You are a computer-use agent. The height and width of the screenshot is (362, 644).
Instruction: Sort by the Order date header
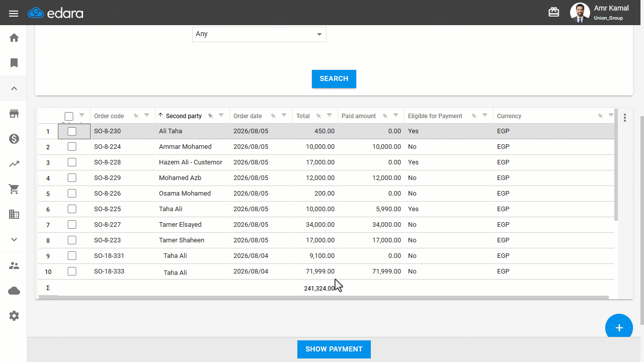coord(248,116)
